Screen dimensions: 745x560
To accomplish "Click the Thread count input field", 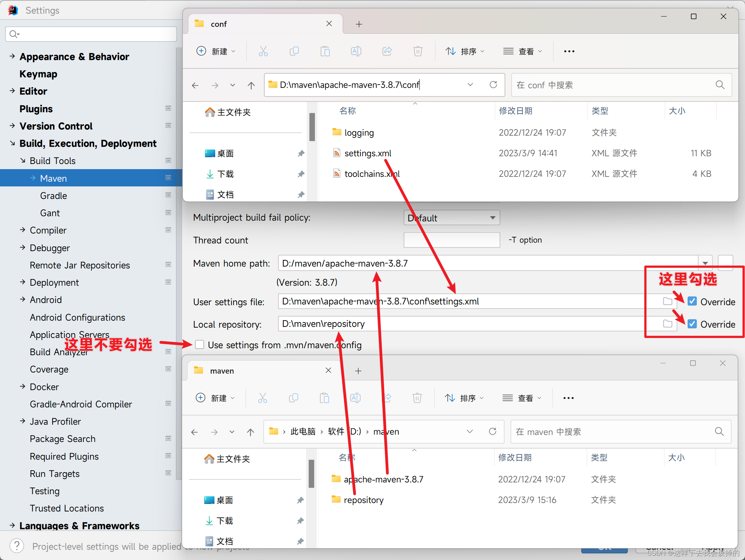I will (x=451, y=240).
